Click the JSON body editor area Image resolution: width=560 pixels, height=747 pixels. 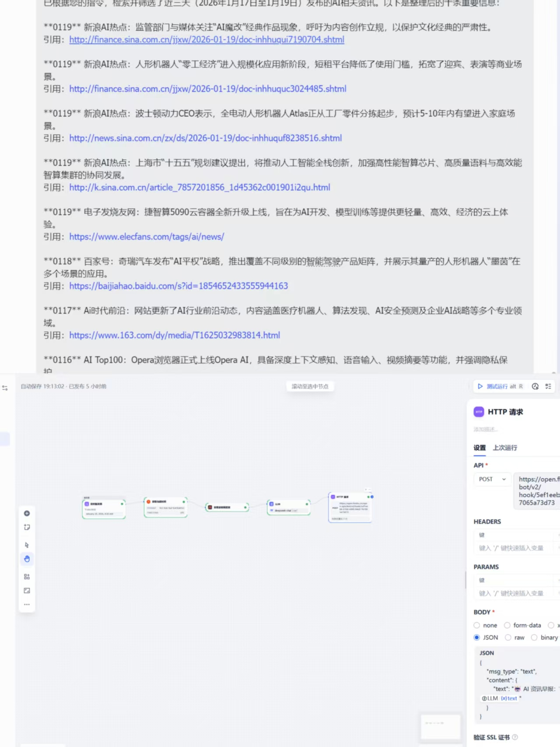click(518, 685)
